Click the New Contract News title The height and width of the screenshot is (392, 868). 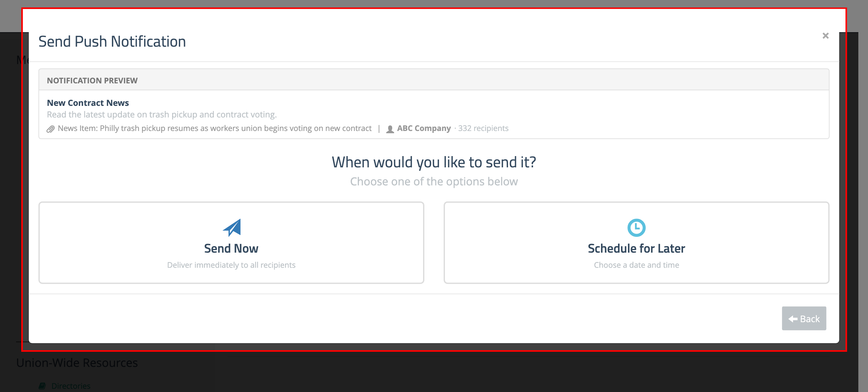88,102
